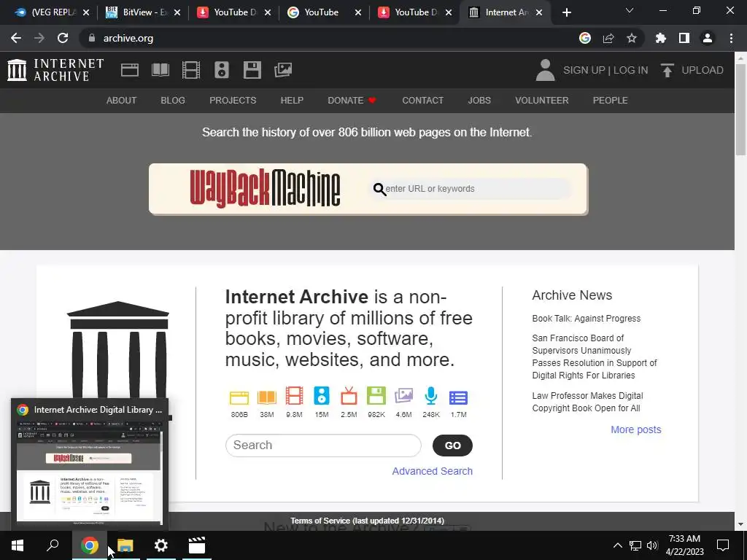
Task: Open the PEOPLE menu item
Action: point(611,101)
